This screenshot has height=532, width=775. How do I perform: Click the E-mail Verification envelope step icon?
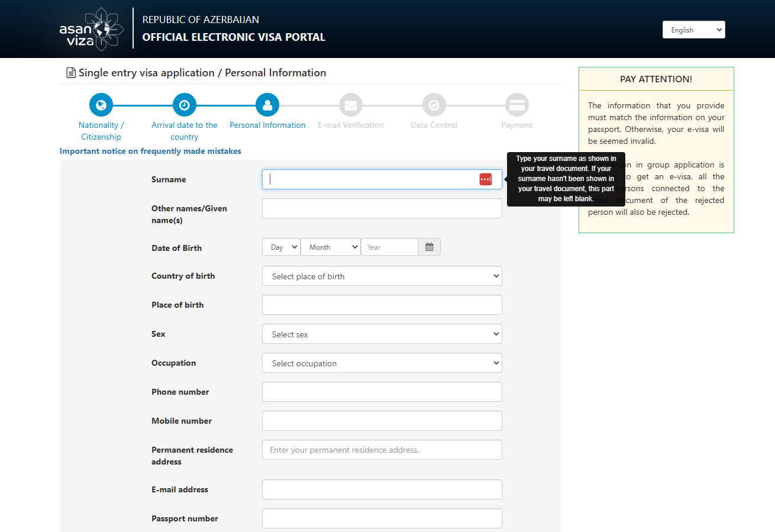351,105
